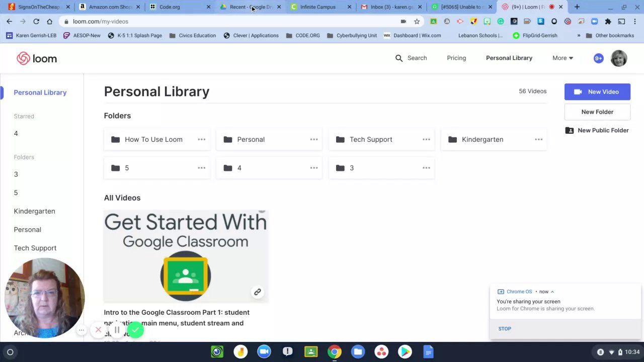Open Other bookmarks folder
Image resolution: width=644 pixels, height=362 pixels.
point(610,36)
